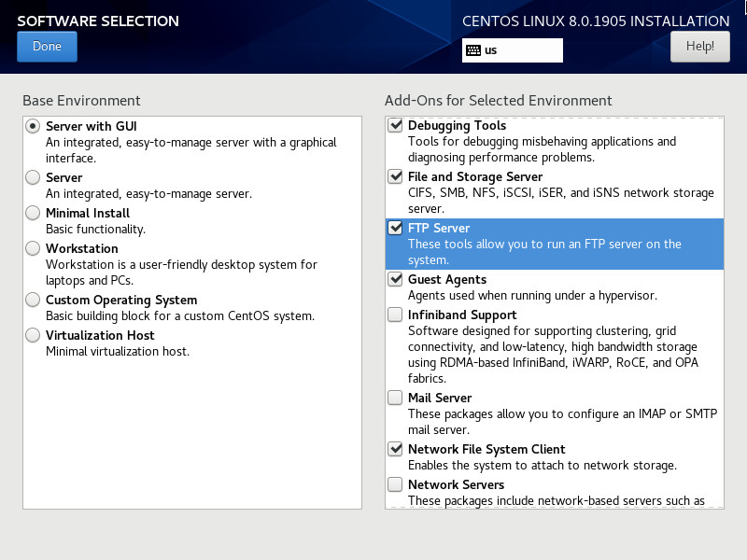Image resolution: width=747 pixels, height=560 pixels.
Task: Click the 'Network Servers' add-on title
Action: point(457,484)
